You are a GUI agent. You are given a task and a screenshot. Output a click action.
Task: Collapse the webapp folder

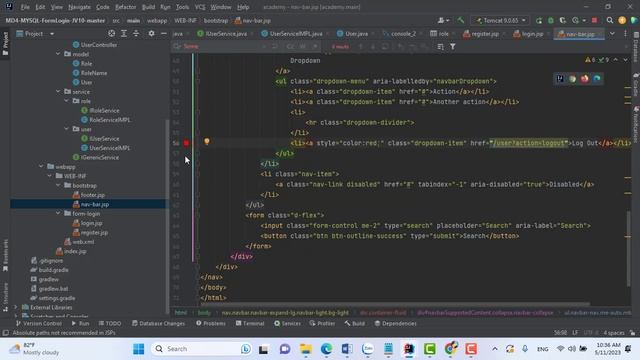click(x=41, y=167)
